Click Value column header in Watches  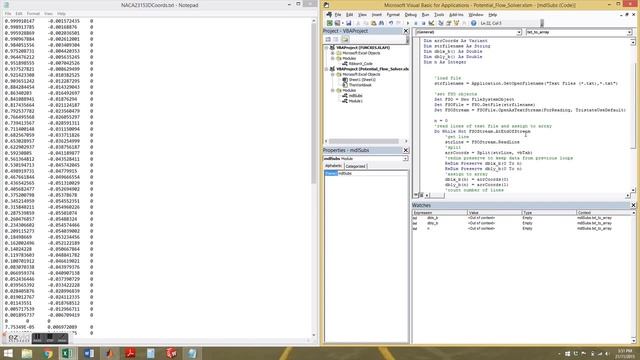coord(494,213)
